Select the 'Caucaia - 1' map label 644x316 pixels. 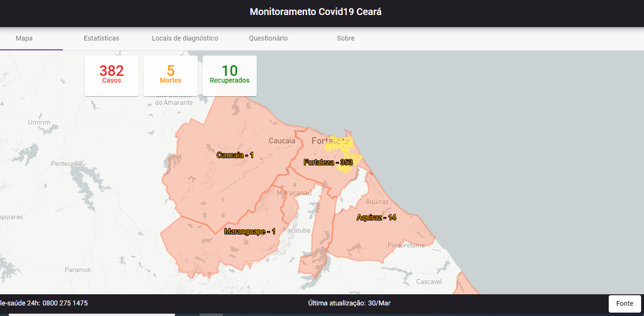pyautogui.click(x=235, y=155)
